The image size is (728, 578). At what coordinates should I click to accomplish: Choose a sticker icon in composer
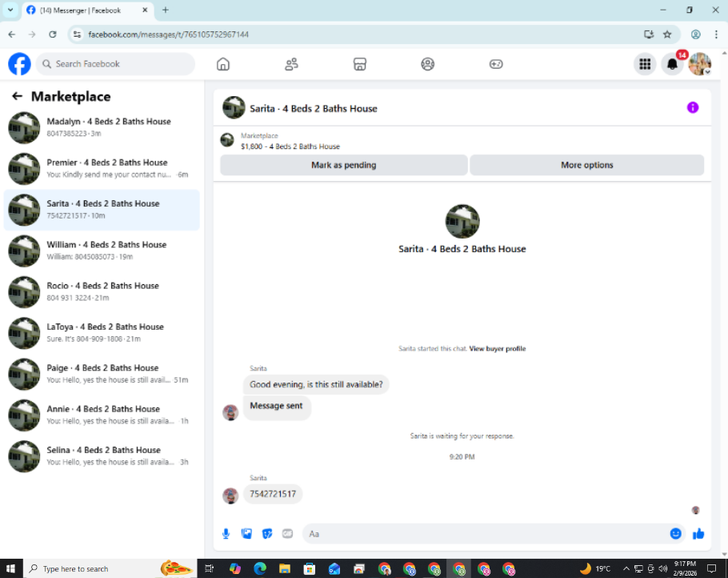click(x=267, y=534)
